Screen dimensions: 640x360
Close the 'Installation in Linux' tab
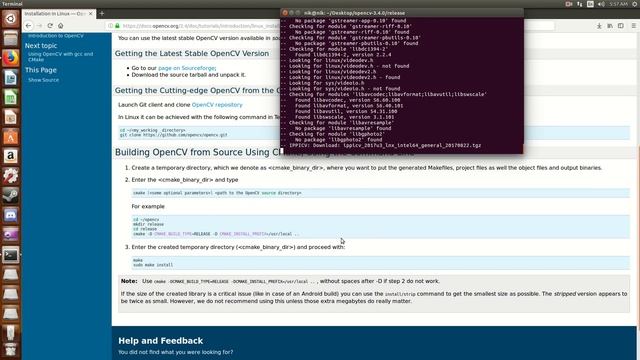[x=91, y=13]
